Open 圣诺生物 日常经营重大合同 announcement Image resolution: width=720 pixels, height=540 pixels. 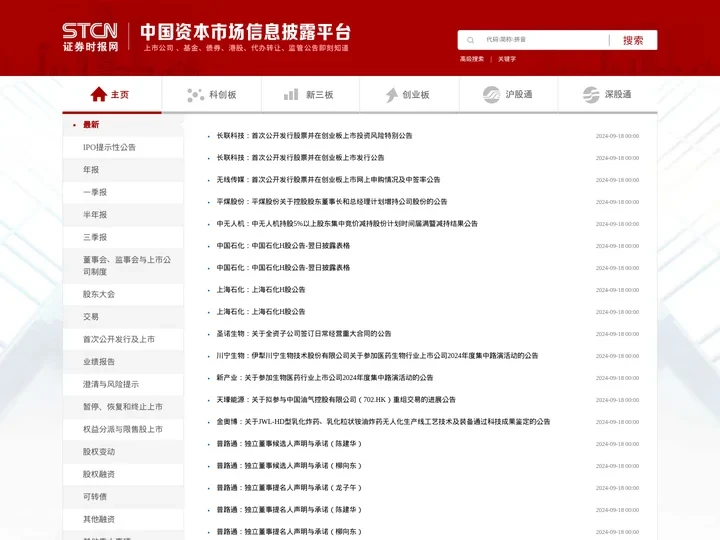[x=304, y=334]
